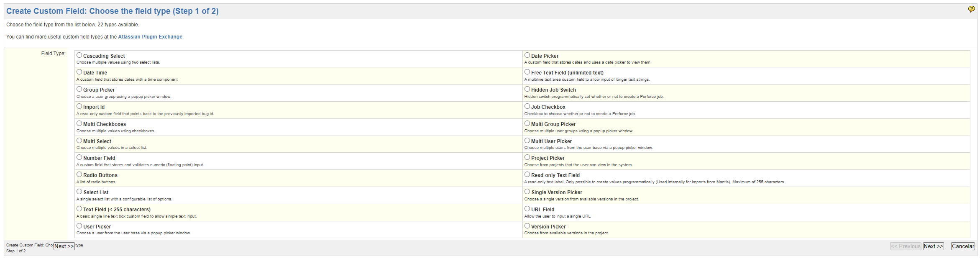Choose the Radio Buttons field type

pyautogui.click(x=79, y=174)
